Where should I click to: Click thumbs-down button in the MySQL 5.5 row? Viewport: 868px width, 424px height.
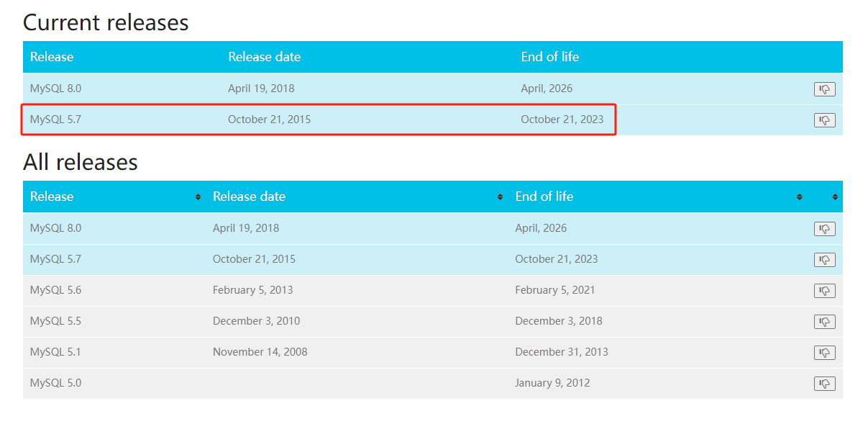824,322
